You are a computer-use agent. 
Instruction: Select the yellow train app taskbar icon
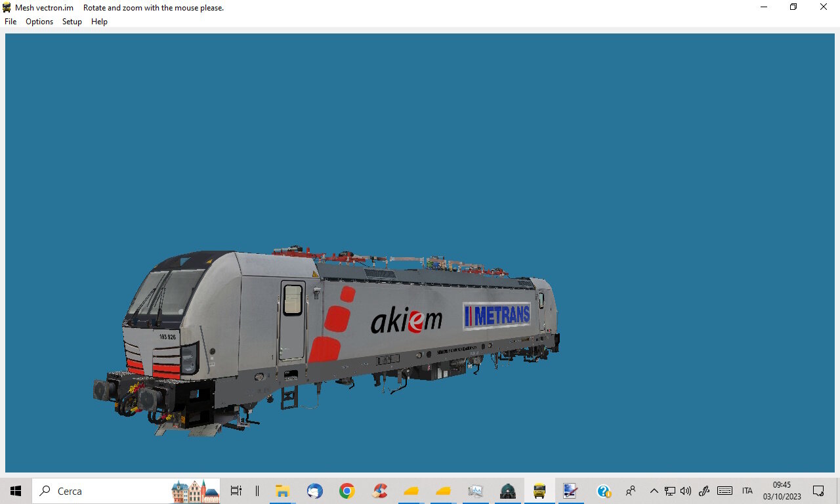[539, 491]
